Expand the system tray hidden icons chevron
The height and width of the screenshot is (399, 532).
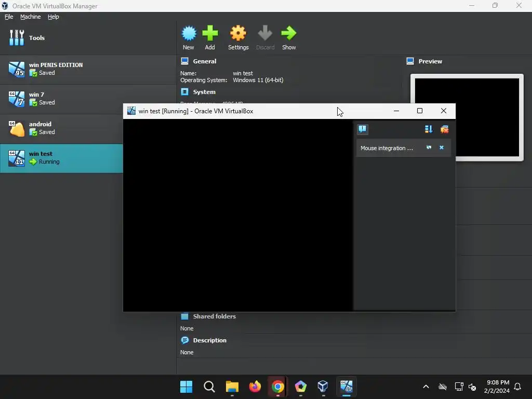click(426, 387)
